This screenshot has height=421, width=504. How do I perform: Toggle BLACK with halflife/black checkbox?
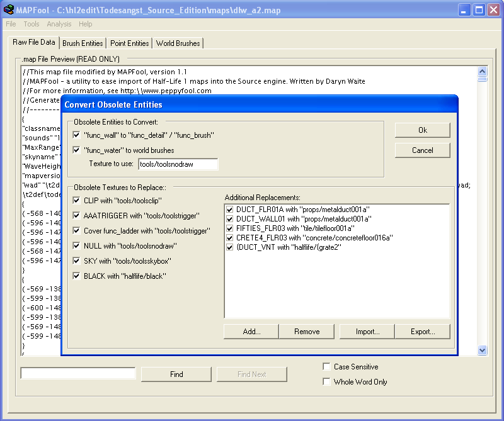[76, 276]
